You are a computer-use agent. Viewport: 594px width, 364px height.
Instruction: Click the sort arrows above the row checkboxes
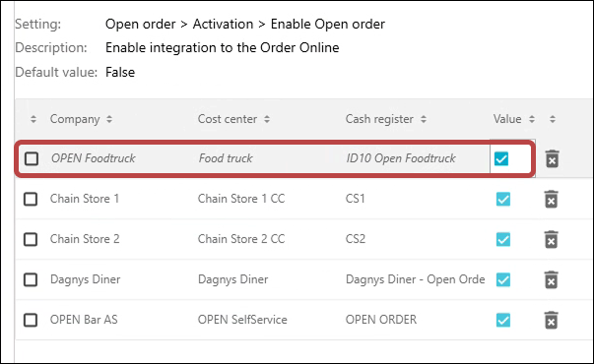(x=33, y=119)
